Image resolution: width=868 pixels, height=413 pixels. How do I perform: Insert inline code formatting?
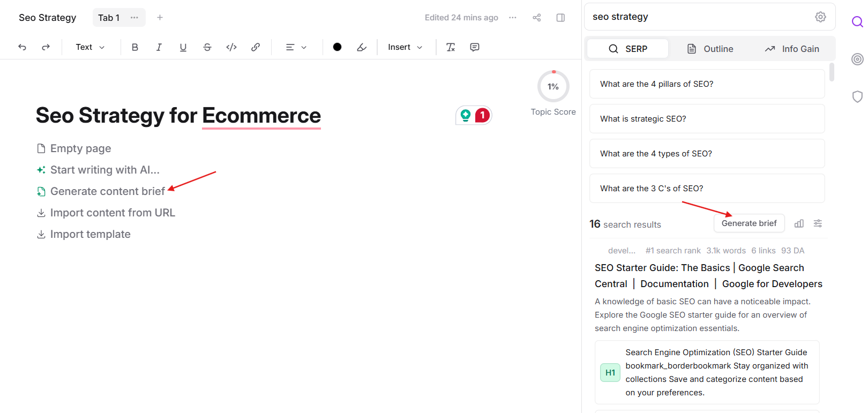[231, 47]
